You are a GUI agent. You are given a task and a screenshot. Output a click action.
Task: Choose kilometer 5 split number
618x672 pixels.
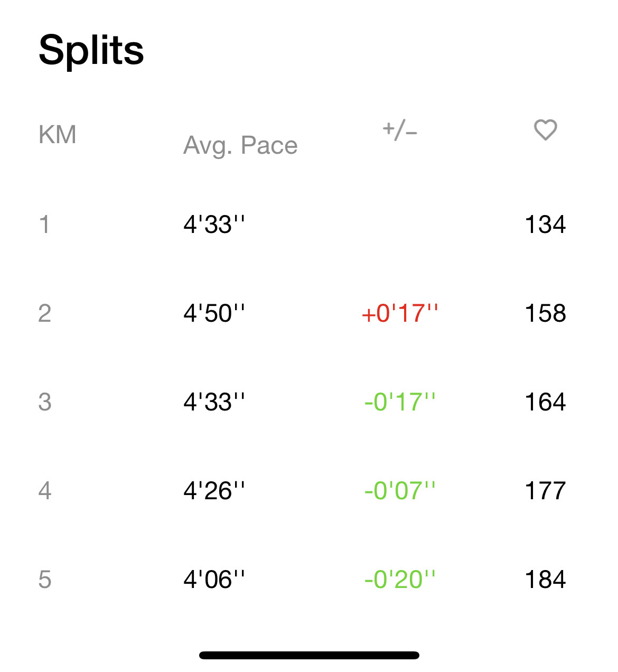pyautogui.click(x=45, y=580)
